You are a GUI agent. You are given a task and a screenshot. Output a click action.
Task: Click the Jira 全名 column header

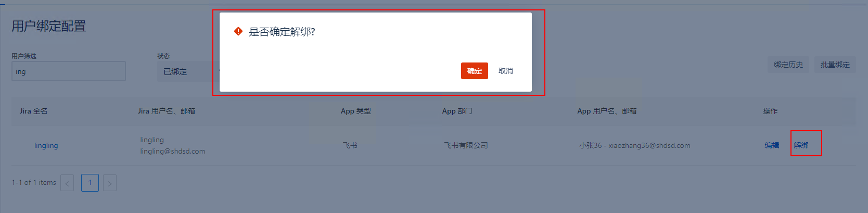[33, 111]
